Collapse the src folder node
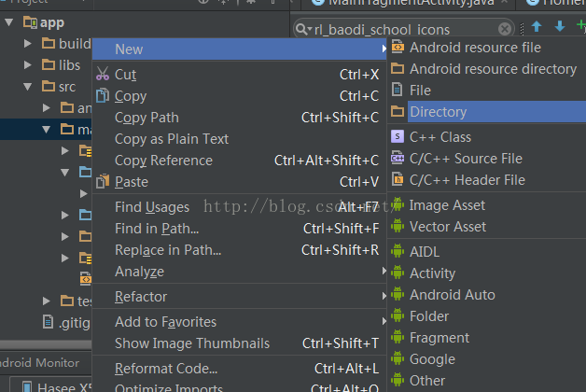Screen dimensions: 586x392 (29, 87)
